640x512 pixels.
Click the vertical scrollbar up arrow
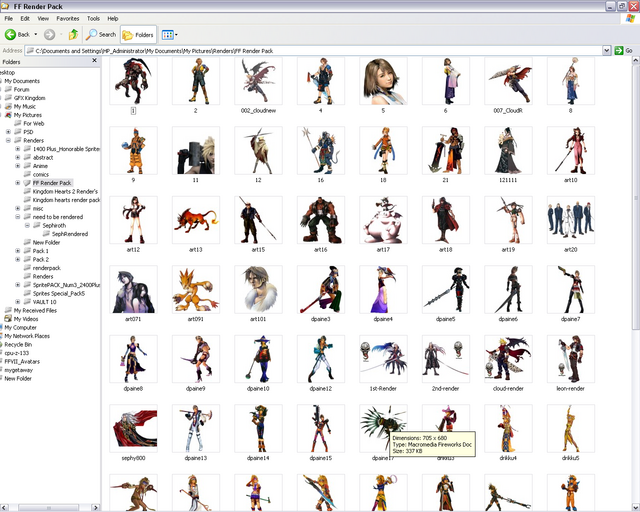click(x=636, y=60)
